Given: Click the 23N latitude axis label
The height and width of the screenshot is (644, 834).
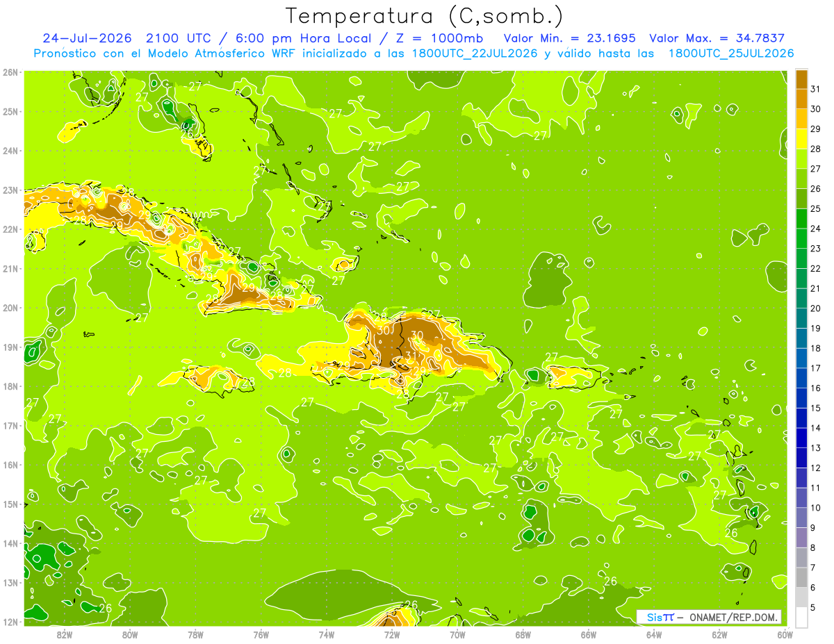Looking at the screenshot, I should (x=10, y=190).
